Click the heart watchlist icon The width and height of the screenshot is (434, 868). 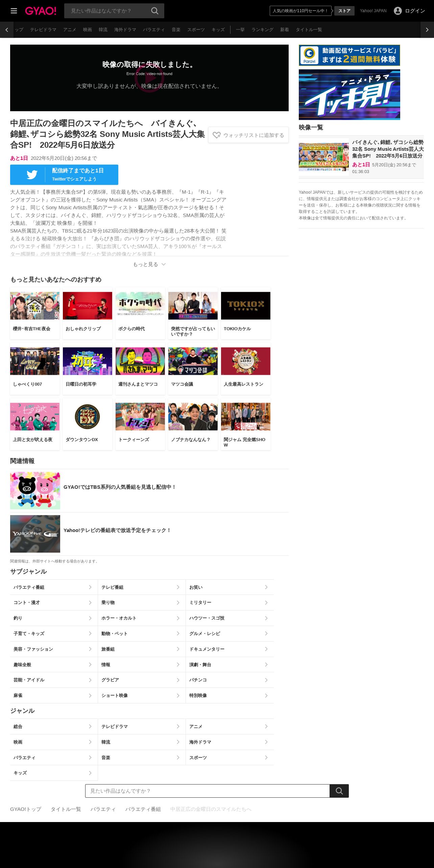click(x=216, y=135)
